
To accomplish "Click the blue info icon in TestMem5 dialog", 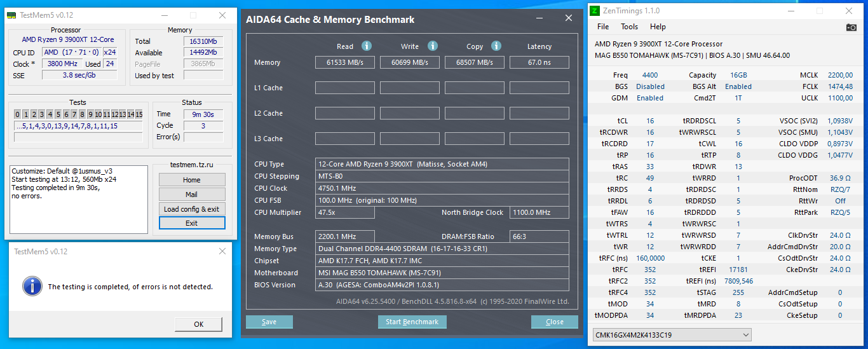I will (x=32, y=285).
